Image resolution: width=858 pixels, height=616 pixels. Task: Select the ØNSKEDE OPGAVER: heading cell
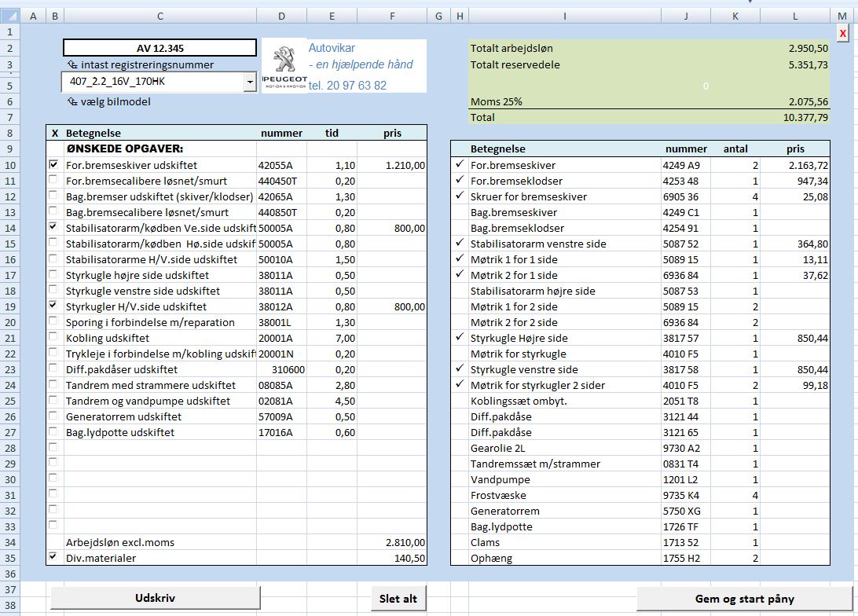point(159,148)
